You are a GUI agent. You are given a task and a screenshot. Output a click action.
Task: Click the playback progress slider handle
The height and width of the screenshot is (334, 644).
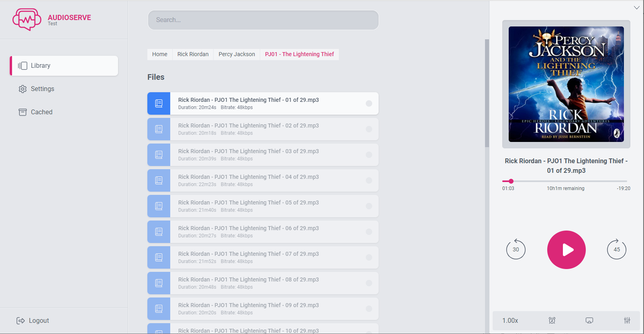(511, 181)
